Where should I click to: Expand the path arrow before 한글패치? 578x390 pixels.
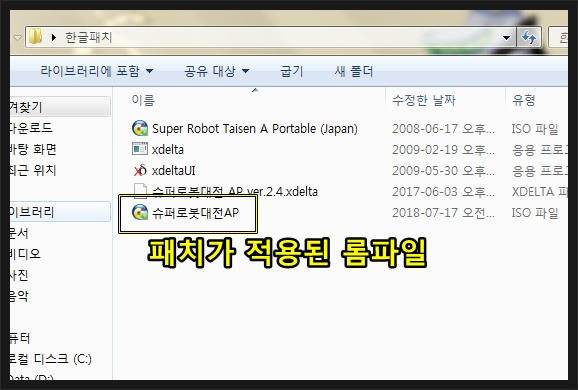[54, 37]
